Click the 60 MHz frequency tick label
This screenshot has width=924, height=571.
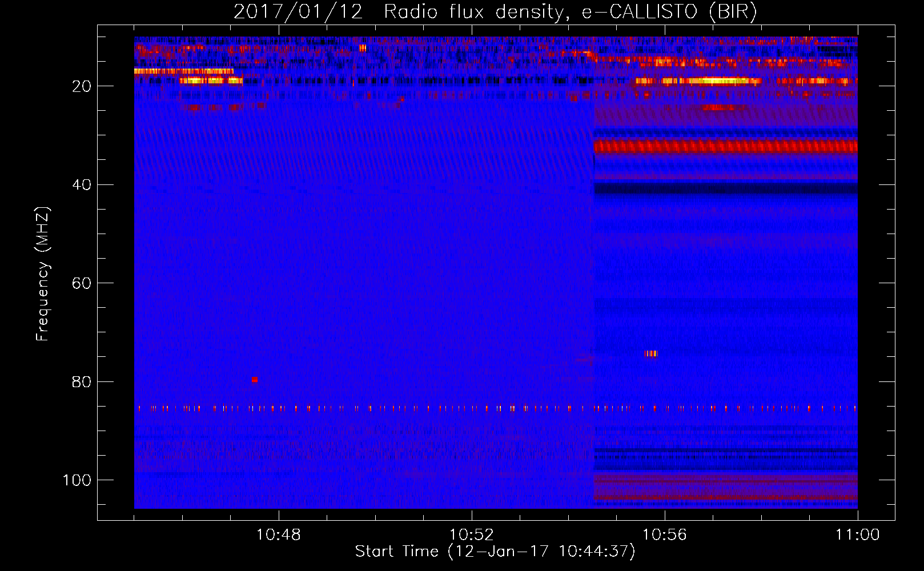(x=82, y=283)
